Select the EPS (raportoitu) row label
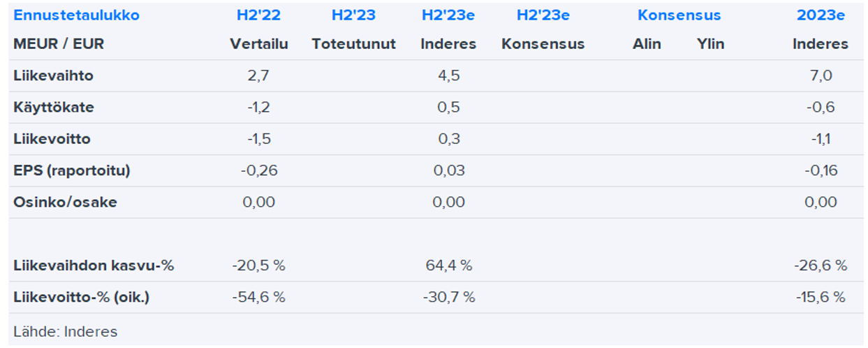Image resolution: width=868 pixels, height=348 pixels. (x=71, y=171)
